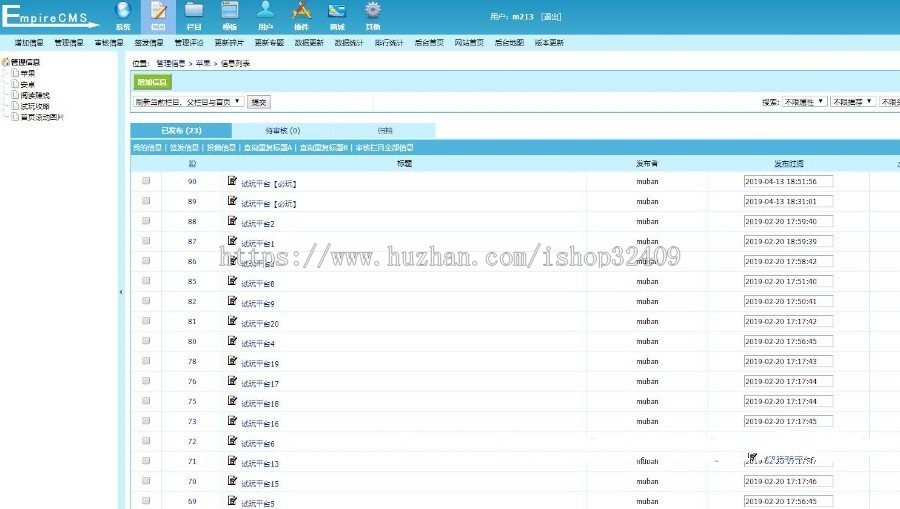Viewport: 900px width, 509px height.
Task: Click the 管理信息 breadcrumb link
Action: (170, 64)
